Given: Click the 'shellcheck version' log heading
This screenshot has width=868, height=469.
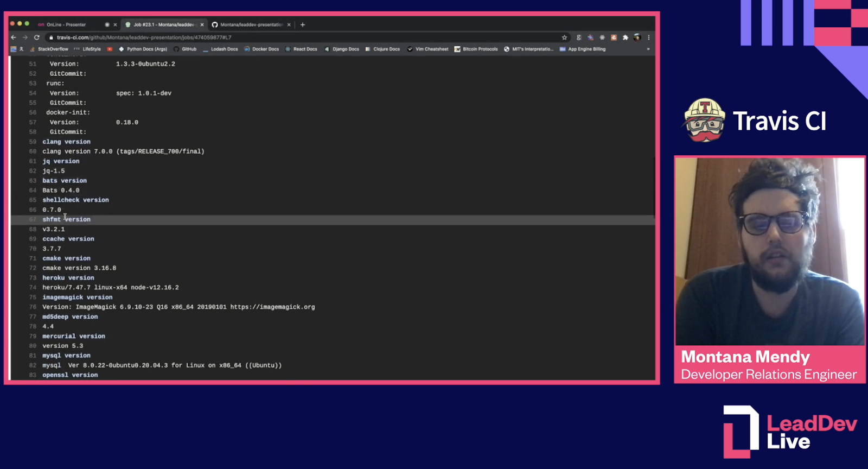Looking at the screenshot, I should click(76, 200).
